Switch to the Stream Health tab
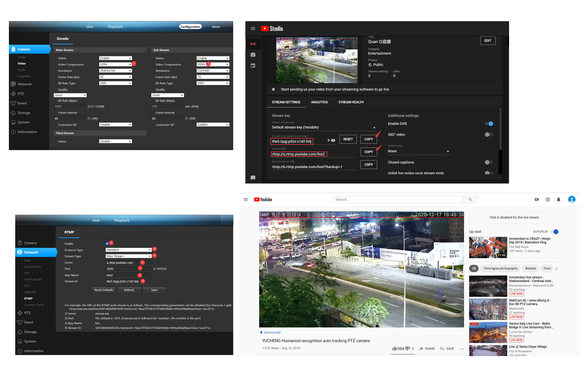This screenshot has height=367, width=588. click(351, 102)
